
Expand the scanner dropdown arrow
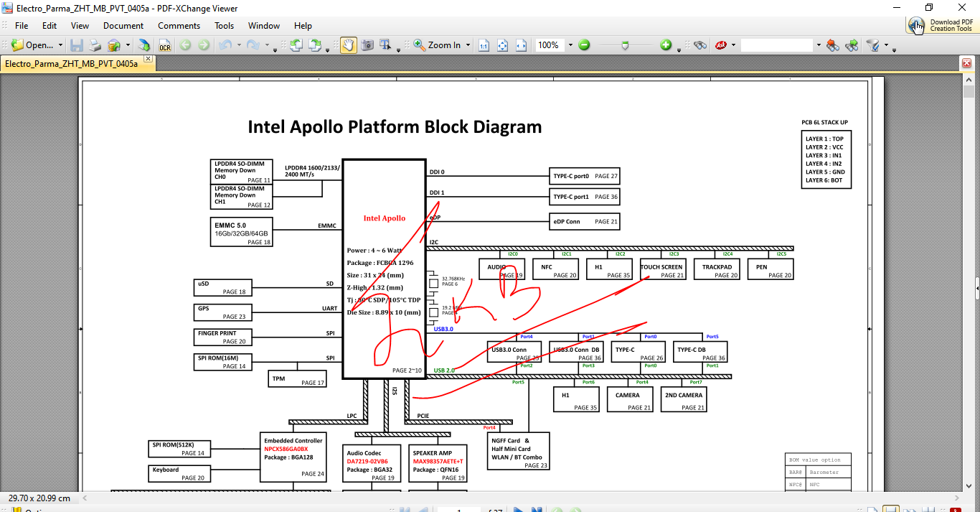click(x=128, y=45)
